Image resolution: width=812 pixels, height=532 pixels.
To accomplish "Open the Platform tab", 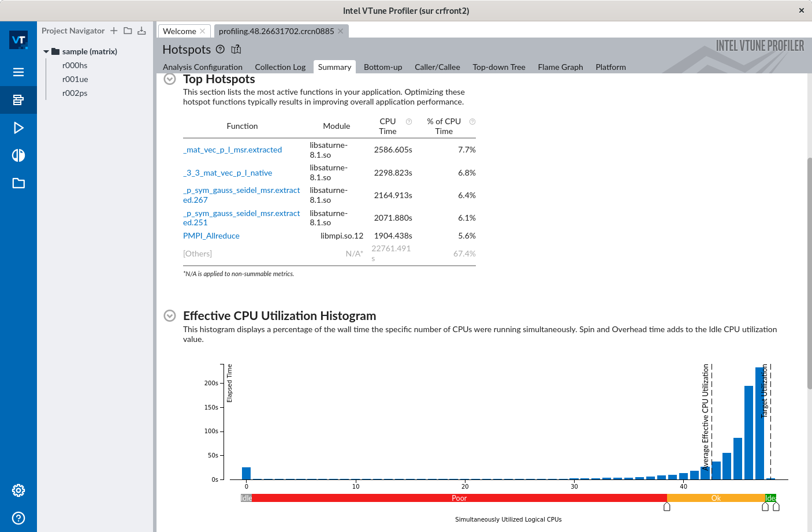I will [610, 67].
